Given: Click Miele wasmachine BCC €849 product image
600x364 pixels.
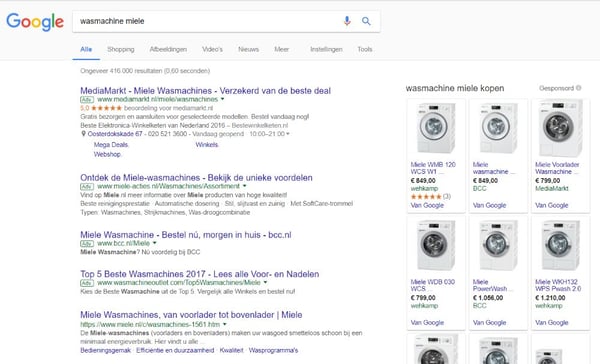Looking at the screenshot, I should pos(498,128).
